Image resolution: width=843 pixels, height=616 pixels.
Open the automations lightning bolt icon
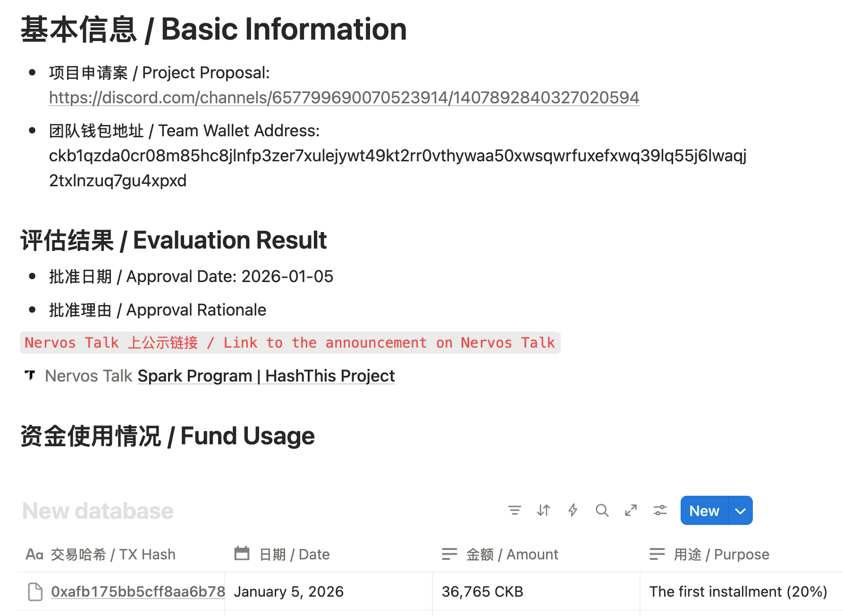573,510
